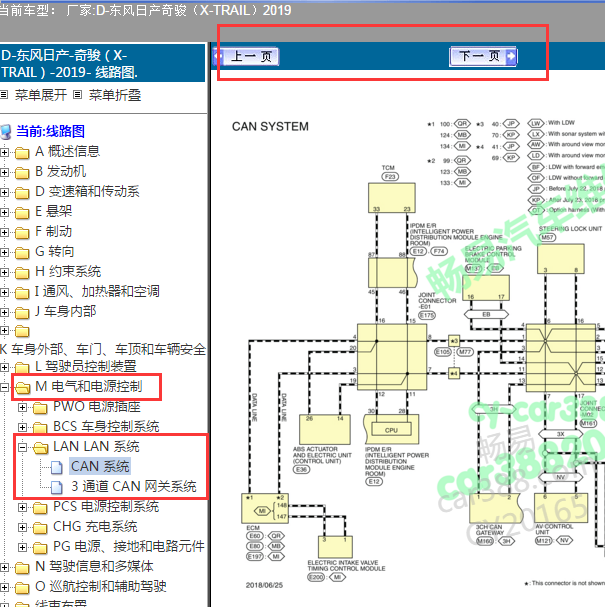The image size is (605, 607).
Task: Click folder icon of A 概述信息
Action: coord(22,153)
